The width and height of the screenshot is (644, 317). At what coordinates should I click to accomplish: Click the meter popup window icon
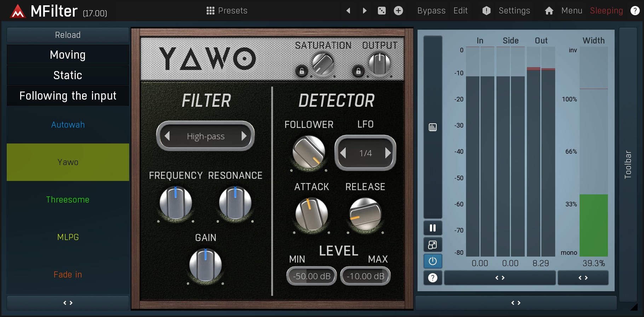coord(432,245)
